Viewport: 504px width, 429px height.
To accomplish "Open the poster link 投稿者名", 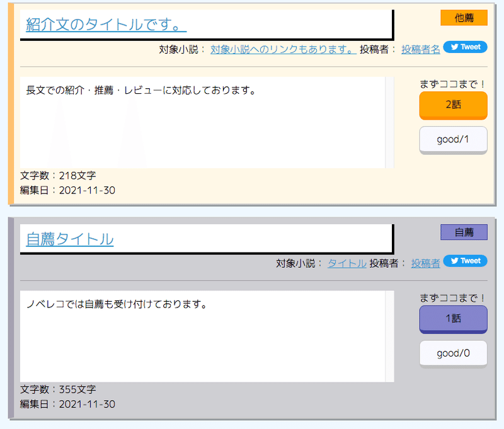I will pyautogui.click(x=420, y=49).
